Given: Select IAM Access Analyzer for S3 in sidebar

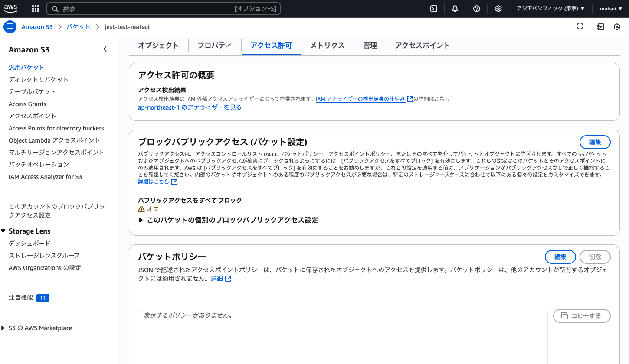Looking at the screenshot, I should click(45, 176).
